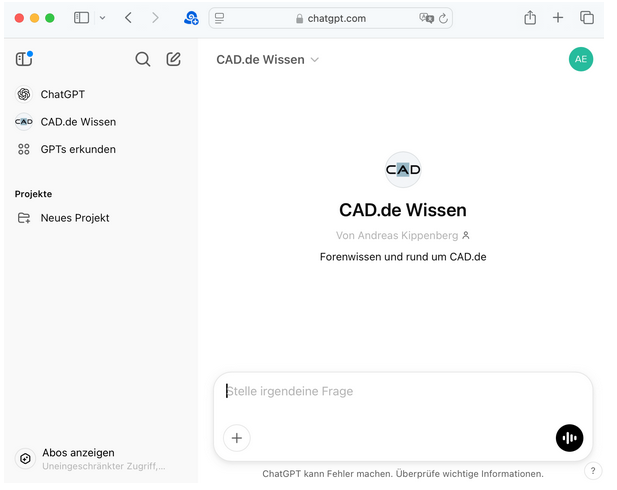
Task: Reload the chatgpt.com page
Action: pyautogui.click(x=443, y=18)
